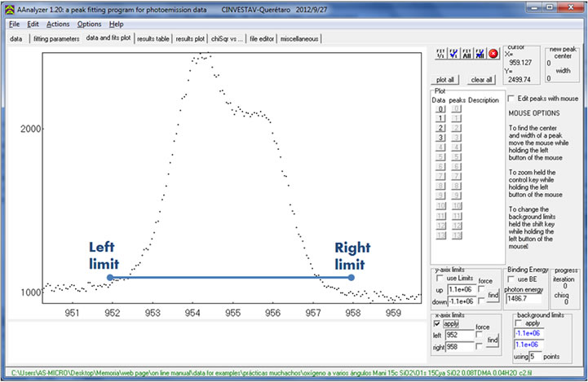
Task: Click the plot all button
Action: [x=446, y=80]
